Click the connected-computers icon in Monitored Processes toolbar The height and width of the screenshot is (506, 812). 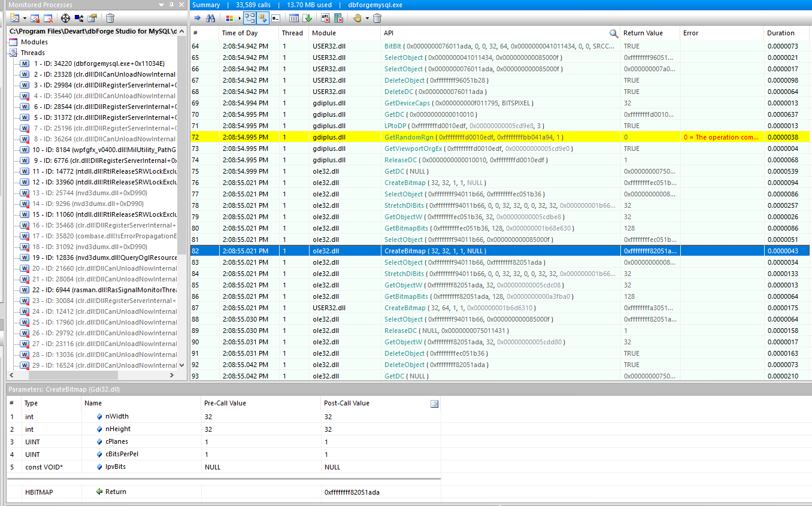click(x=78, y=18)
